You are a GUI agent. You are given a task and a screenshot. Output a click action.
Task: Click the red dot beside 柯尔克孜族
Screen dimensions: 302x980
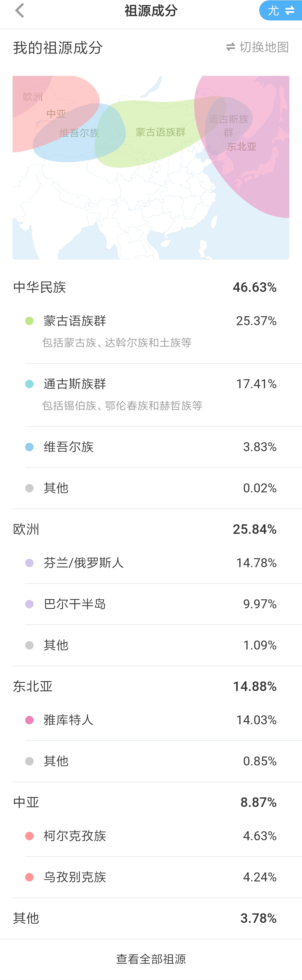(x=29, y=836)
